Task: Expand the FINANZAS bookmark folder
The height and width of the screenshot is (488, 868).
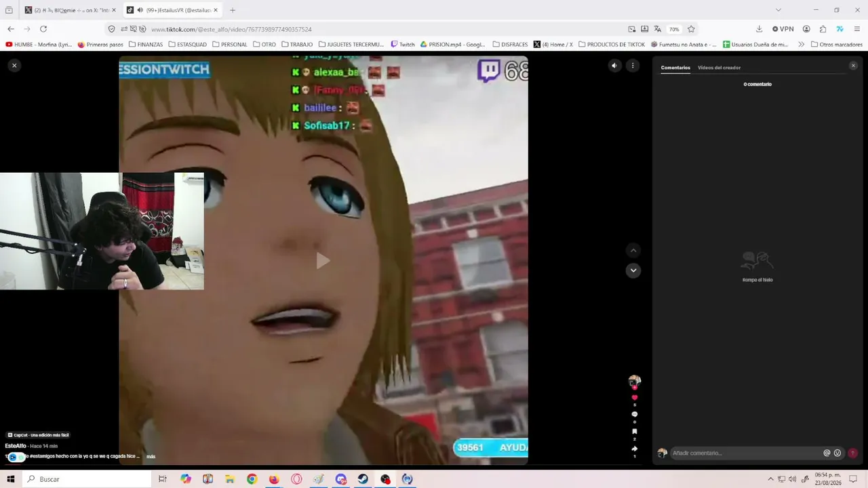Action: click(146, 45)
